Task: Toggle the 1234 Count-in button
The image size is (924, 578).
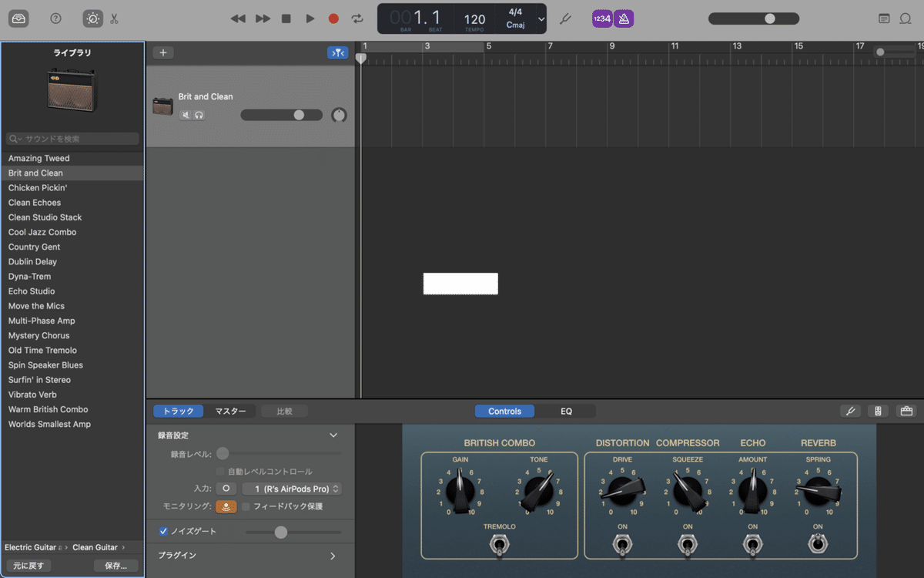Action: click(601, 18)
